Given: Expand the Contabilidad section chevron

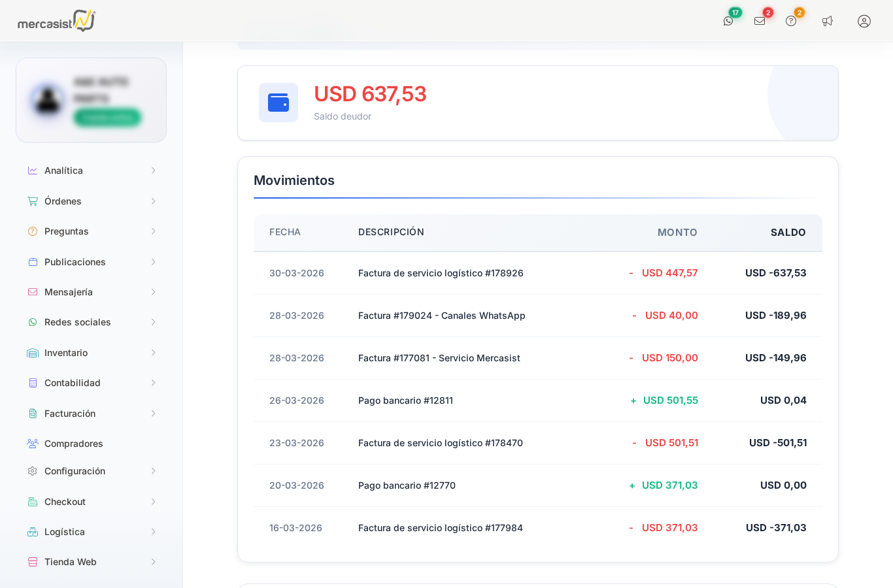Looking at the screenshot, I should [154, 383].
